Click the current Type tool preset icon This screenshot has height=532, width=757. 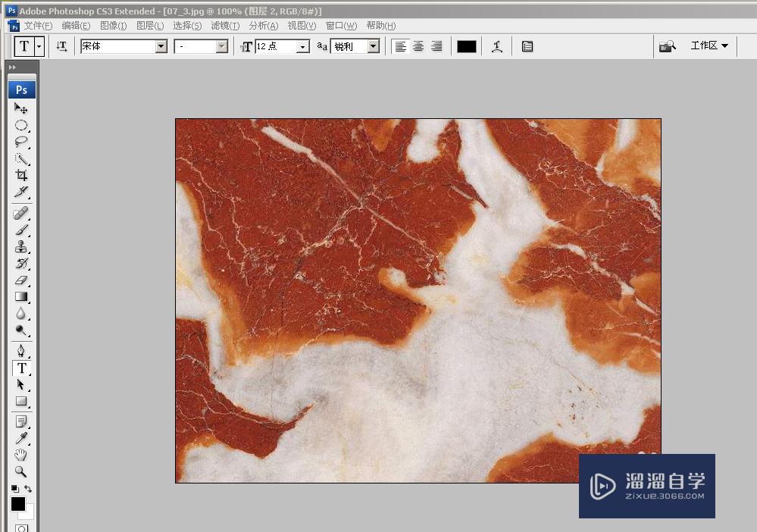tap(24, 47)
